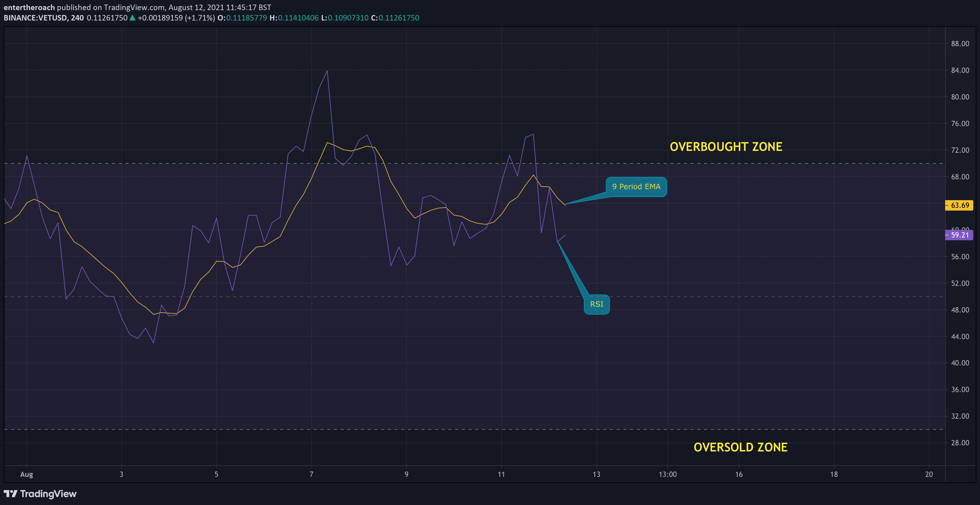Click the 'August 12, 2021 11:45:17 BST' timestamp
The width and height of the screenshot is (980, 505).
[x=220, y=7]
